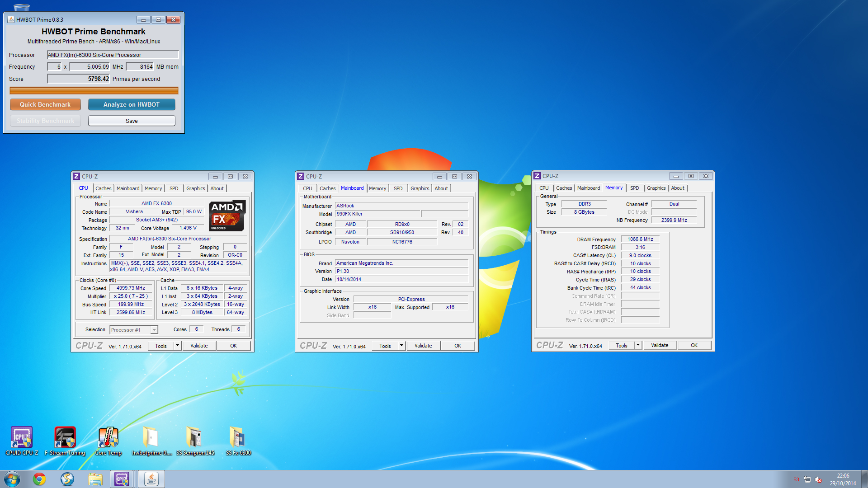Viewport: 868px width, 488px height.
Task: Click the CPU-Z Z icon in CPU window
Action: tap(76, 176)
